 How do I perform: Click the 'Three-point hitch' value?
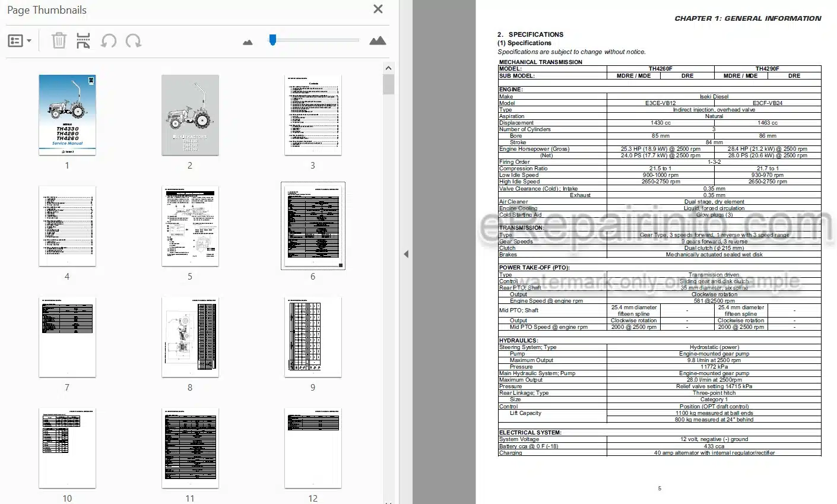click(x=714, y=393)
